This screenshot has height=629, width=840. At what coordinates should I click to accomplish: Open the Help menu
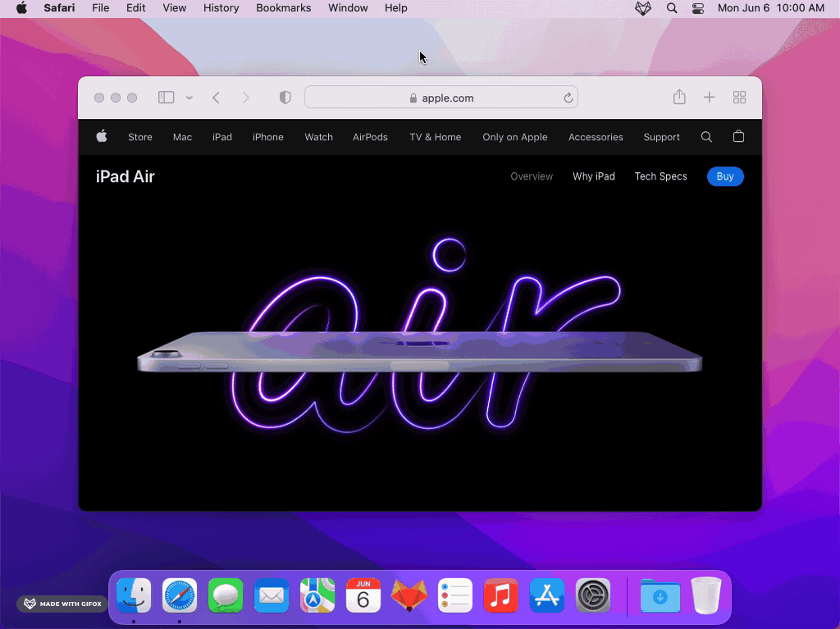396,8
